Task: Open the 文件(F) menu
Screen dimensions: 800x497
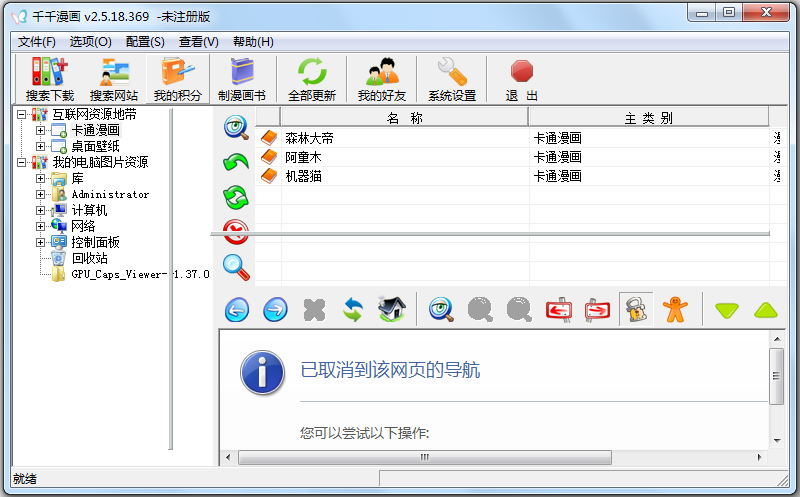Action: click(37, 42)
